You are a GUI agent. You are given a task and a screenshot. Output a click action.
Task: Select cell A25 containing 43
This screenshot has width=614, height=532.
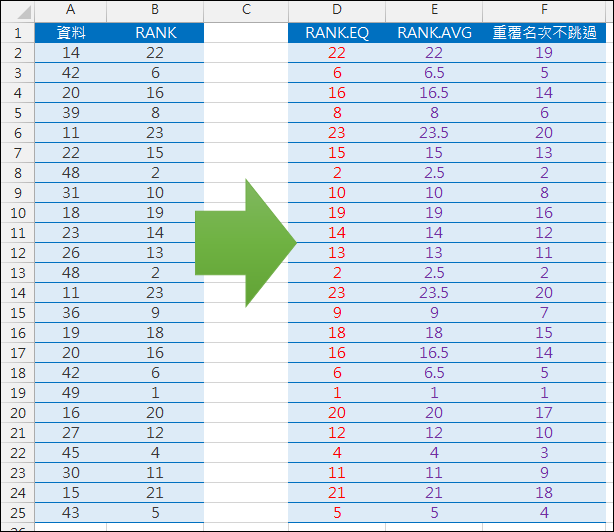point(70,513)
